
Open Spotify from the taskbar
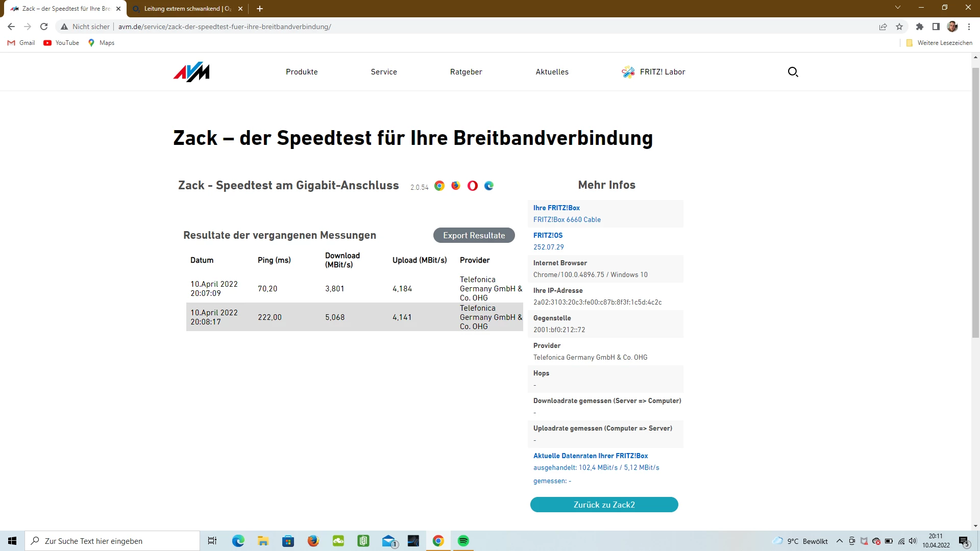point(463,541)
